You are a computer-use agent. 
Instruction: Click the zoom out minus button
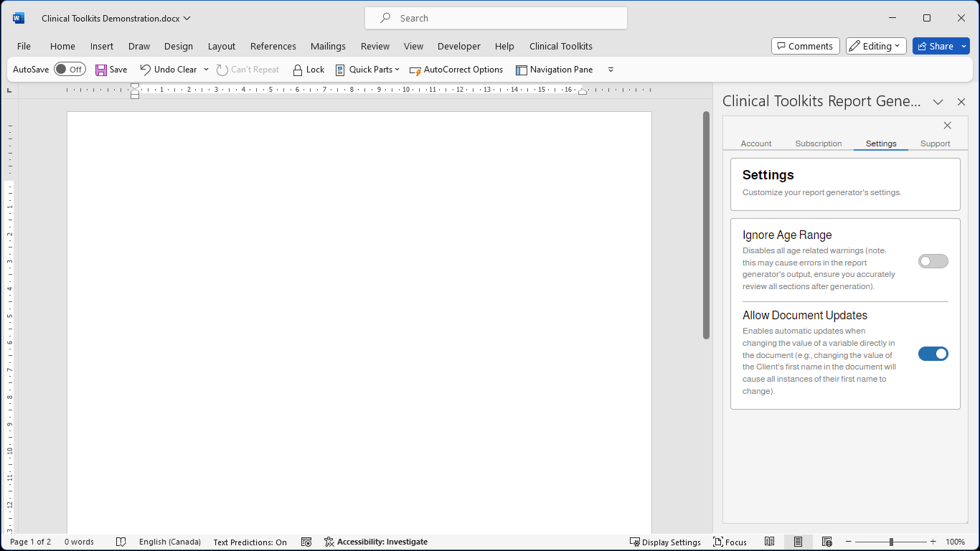click(849, 542)
